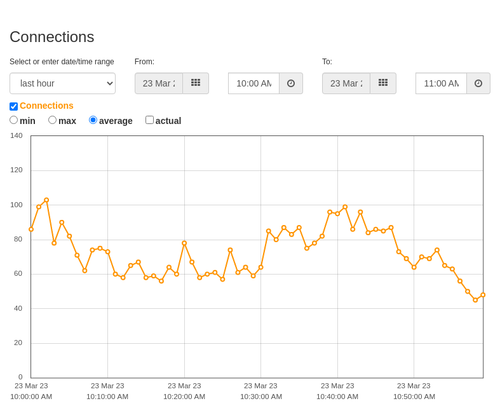This screenshot has height=403, width=500.
Task: Open the To time clock icon
Action: [x=478, y=83]
